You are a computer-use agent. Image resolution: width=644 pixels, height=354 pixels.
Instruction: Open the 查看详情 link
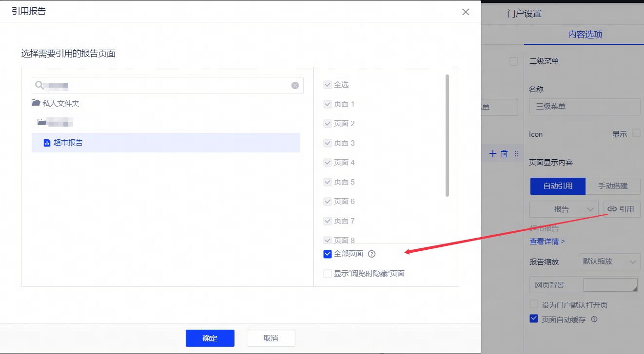[547, 241]
